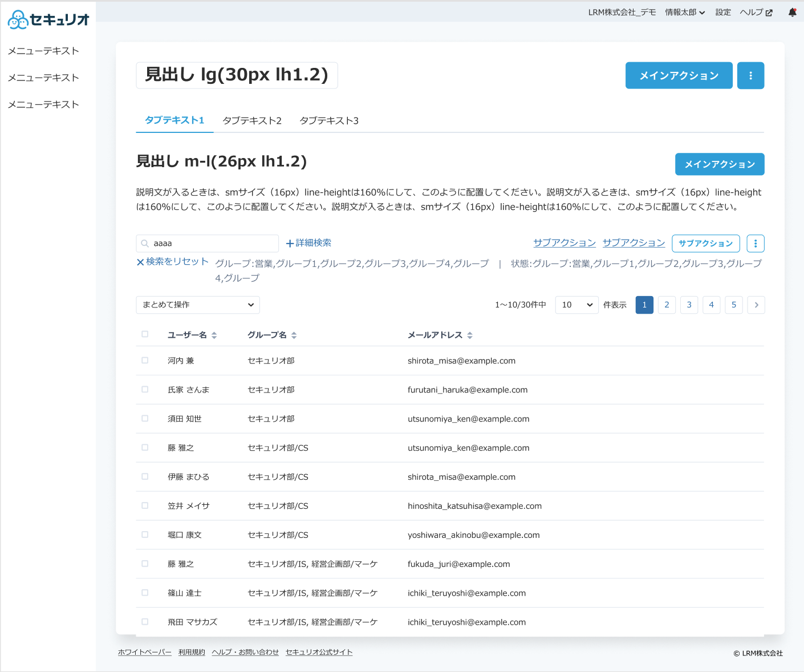804x672 pixels.
Task: Check the row for 河内 兼
Action: coord(145,361)
